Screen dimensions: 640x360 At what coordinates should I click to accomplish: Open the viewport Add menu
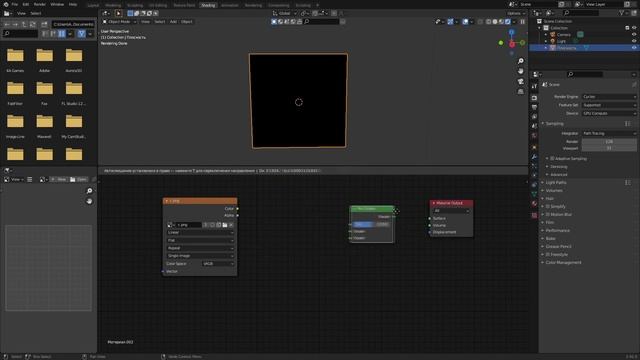point(173,22)
